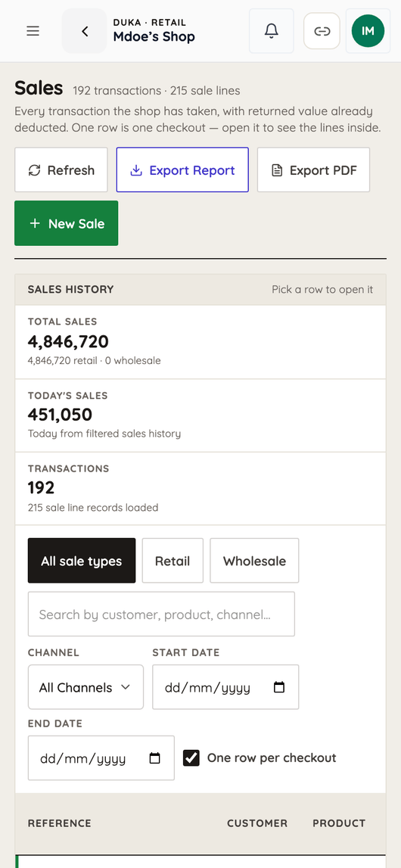The width and height of the screenshot is (401, 868).
Task: Click the Mdoe's Shop title
Action: (154, 38)
